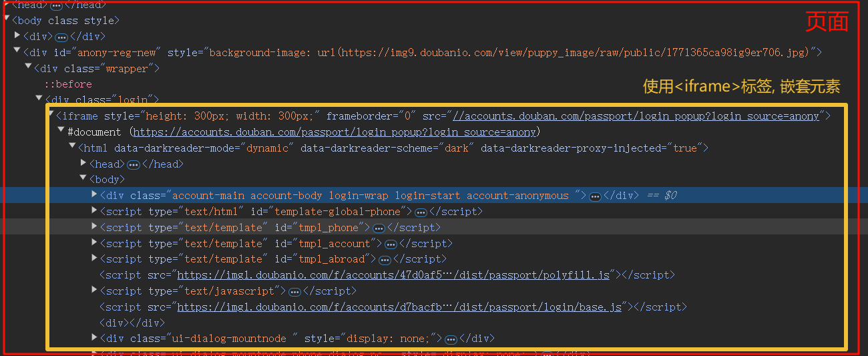Screen dimensions: 868x356
Task: Collapse the div with id anony-reg-new
Action: [17, 51]
